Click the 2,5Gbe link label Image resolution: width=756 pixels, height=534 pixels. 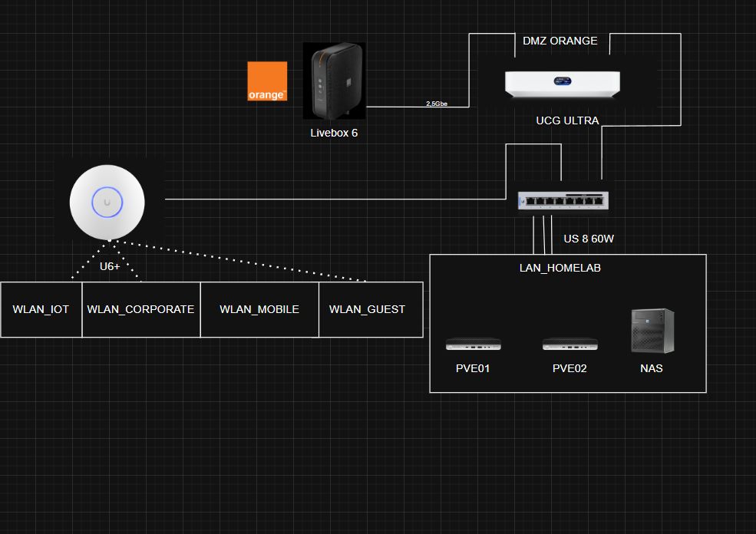(x=437, y=104)
